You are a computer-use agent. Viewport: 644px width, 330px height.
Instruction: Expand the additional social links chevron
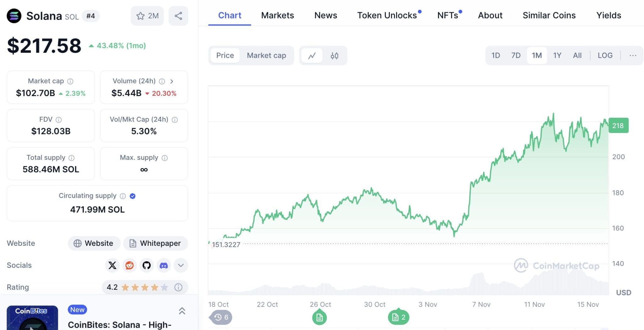pos(180,265)
